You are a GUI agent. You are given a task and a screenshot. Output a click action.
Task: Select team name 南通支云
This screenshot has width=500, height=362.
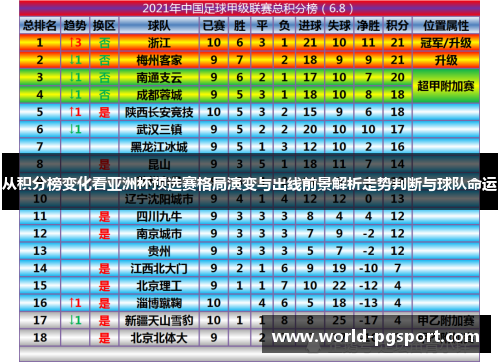(x=159, y=77)
